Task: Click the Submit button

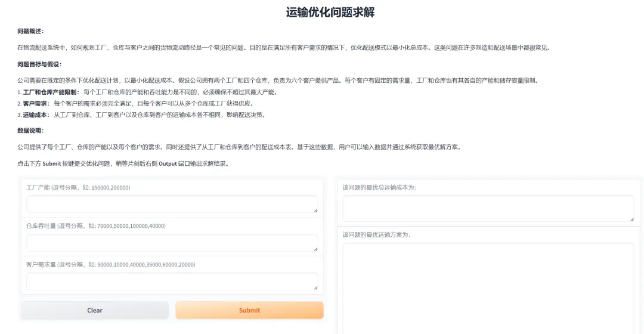Action: [x=249, y=310]
